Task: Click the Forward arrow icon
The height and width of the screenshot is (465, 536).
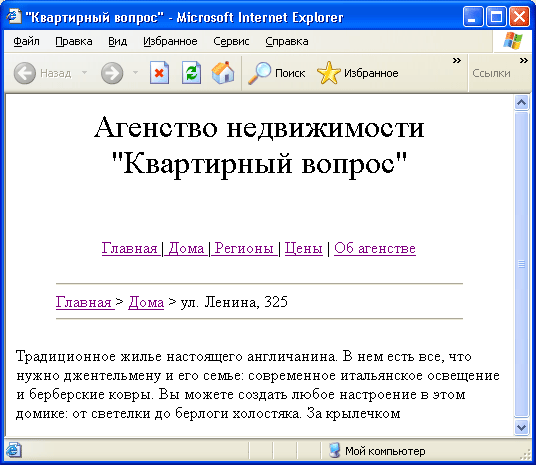Action: [112, 73]
